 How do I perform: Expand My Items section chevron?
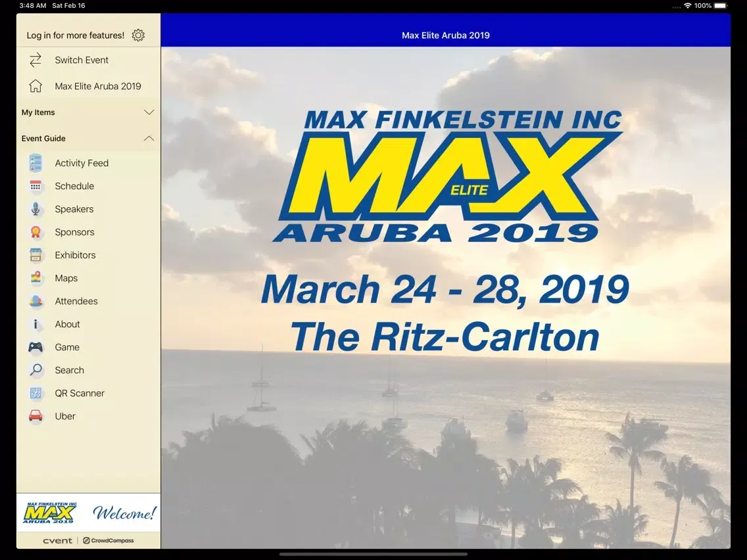click(149, 112)
